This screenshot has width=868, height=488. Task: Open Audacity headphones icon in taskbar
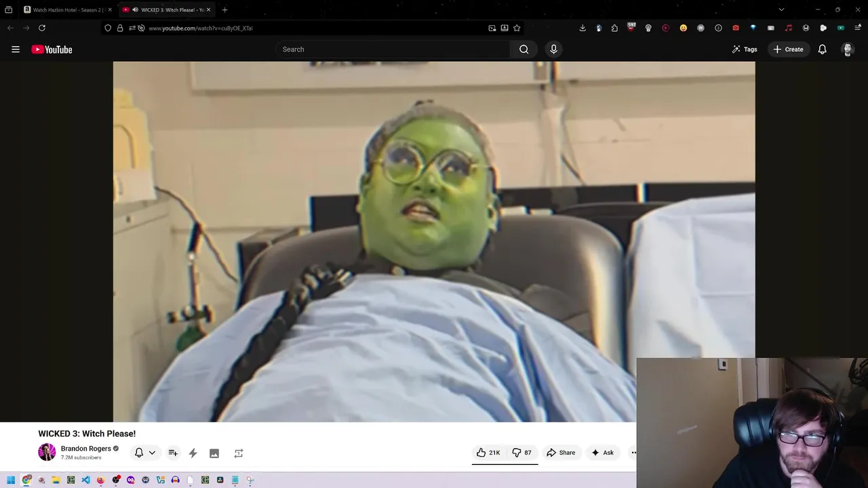[x=175, y=480]
